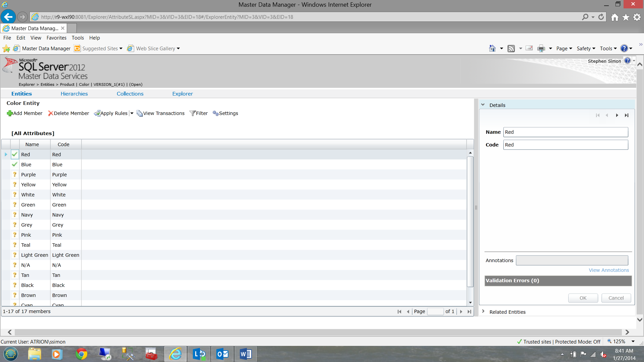Click the question mark status on Purple row

(x=15, y=175)
